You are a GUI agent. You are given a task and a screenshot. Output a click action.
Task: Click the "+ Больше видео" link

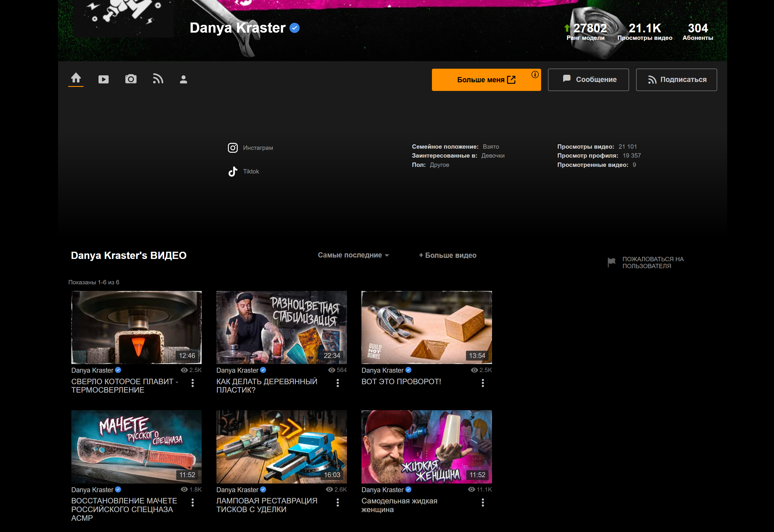pyautogui.click(x=448, y=255)
